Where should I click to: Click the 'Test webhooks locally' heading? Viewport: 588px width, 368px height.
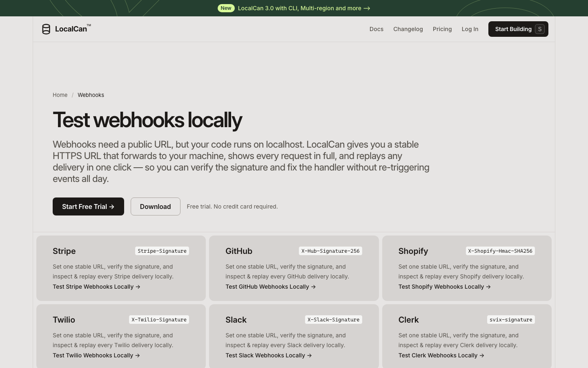147,120
